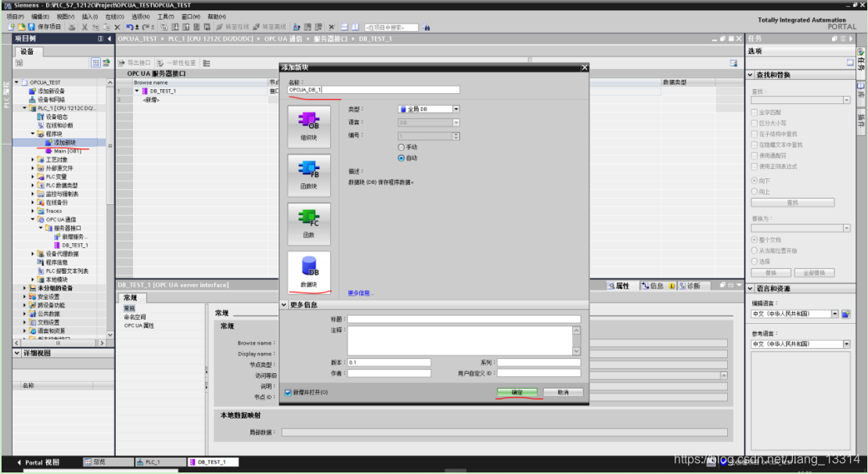The height and width of the screenshot is (474, 868).
Task: Click the redo arrow icon
Action: point(146,27)
